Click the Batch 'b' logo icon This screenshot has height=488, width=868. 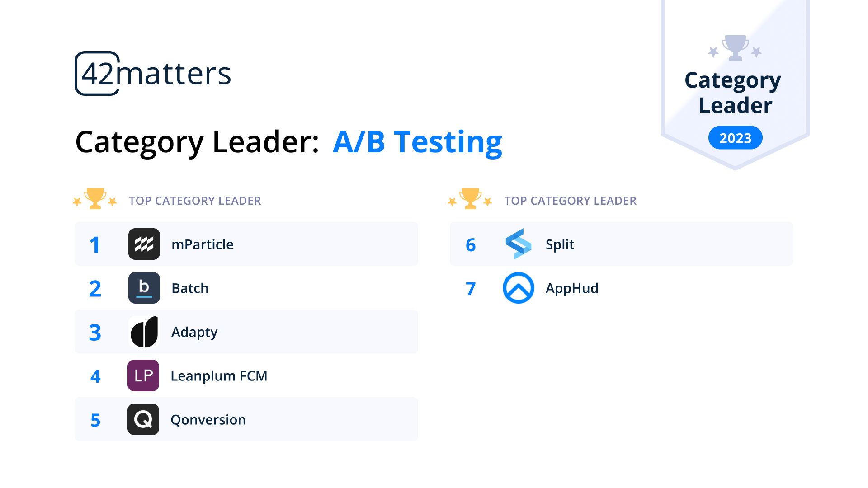(x=144, y=288)
